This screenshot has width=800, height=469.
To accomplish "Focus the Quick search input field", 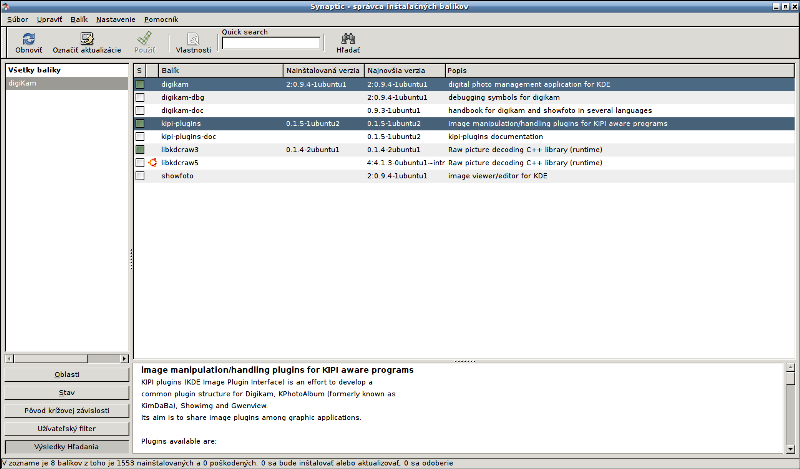I will tap(271, 43).
